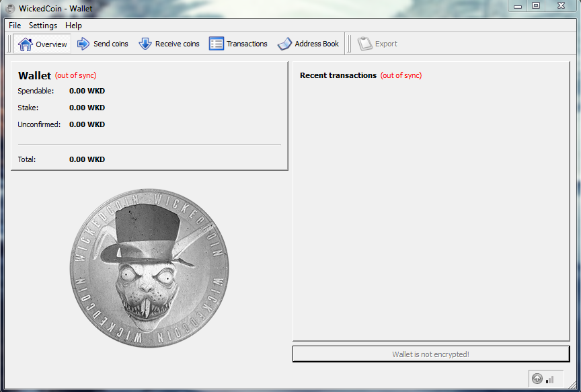Click the WickedCoin rabbit coin logo
The height and width of the screenshot is (392, 581).
(x=149, y=268)
